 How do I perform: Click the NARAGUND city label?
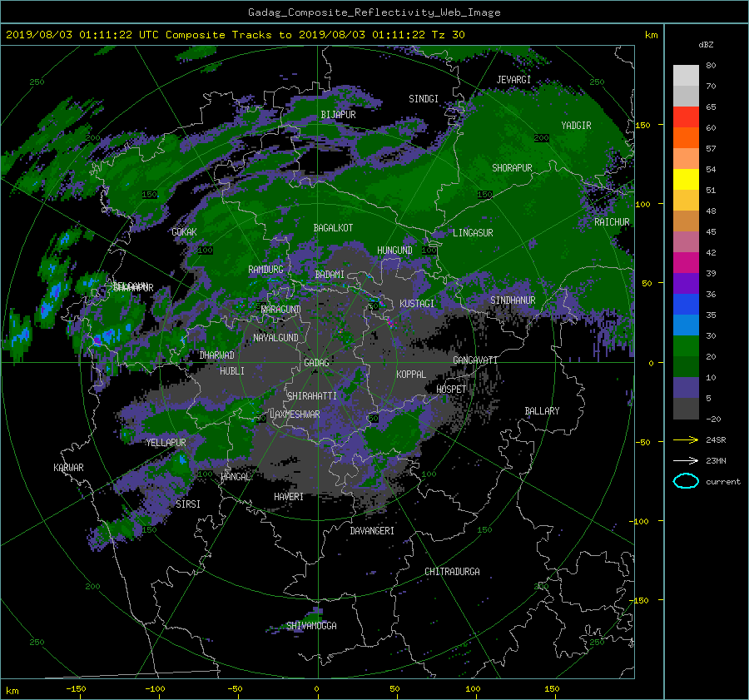click(x=281, y=309)
